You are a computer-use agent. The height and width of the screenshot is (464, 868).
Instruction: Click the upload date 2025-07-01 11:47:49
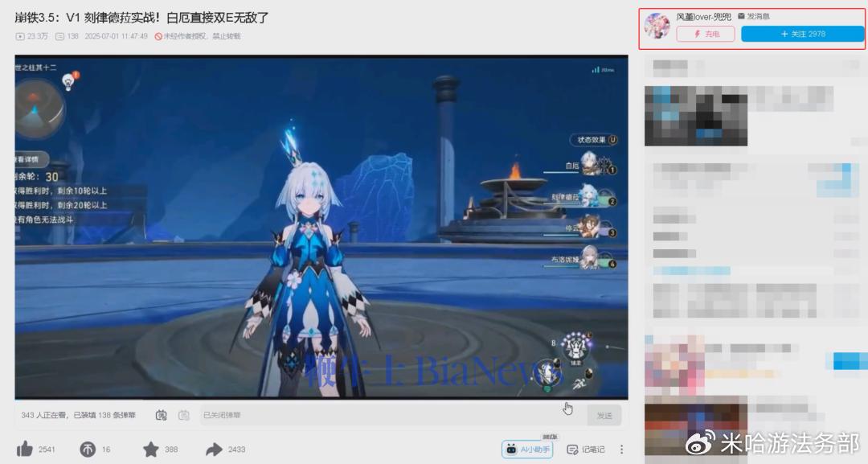[117, 36]
